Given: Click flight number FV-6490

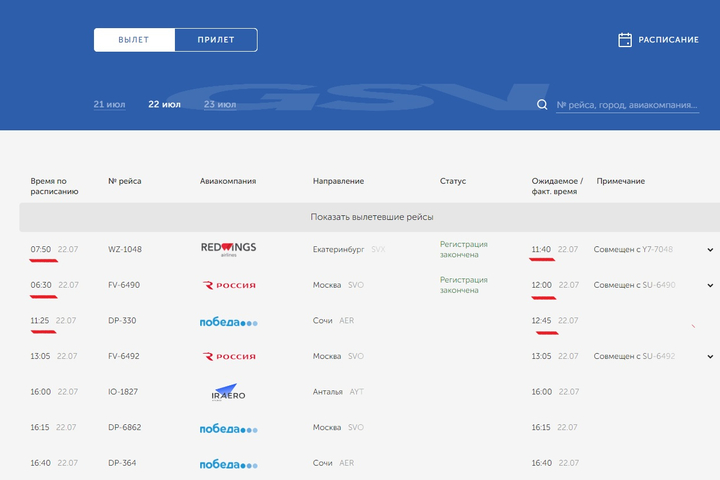Looking at the screenshot, I should tap(124, 285).
